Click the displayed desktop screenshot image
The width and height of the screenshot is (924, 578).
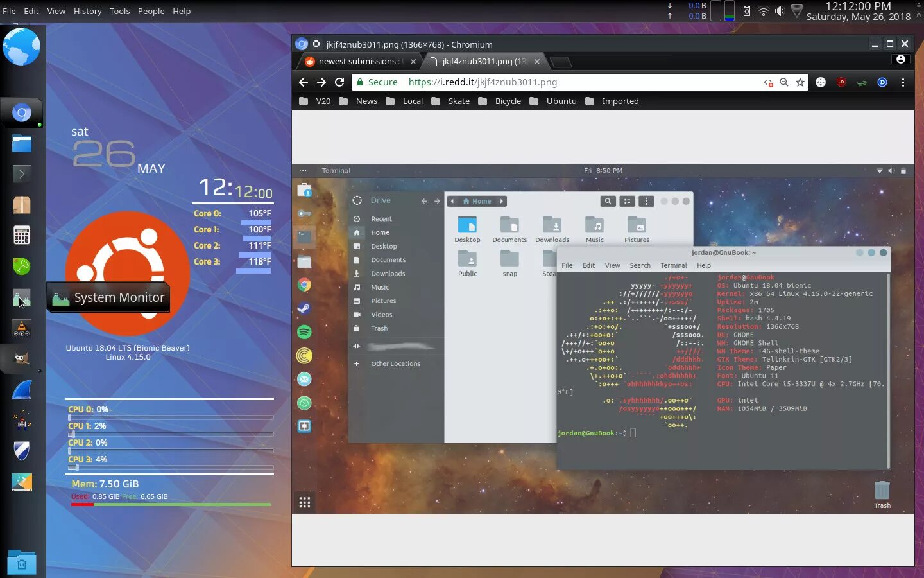tap(603, 338)
